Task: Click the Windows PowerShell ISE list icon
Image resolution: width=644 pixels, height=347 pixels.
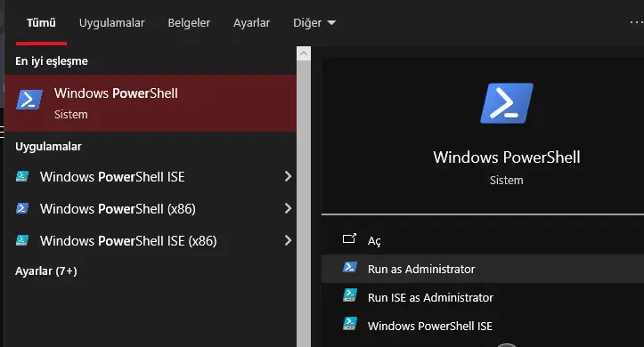Action: tap(22, 176)
